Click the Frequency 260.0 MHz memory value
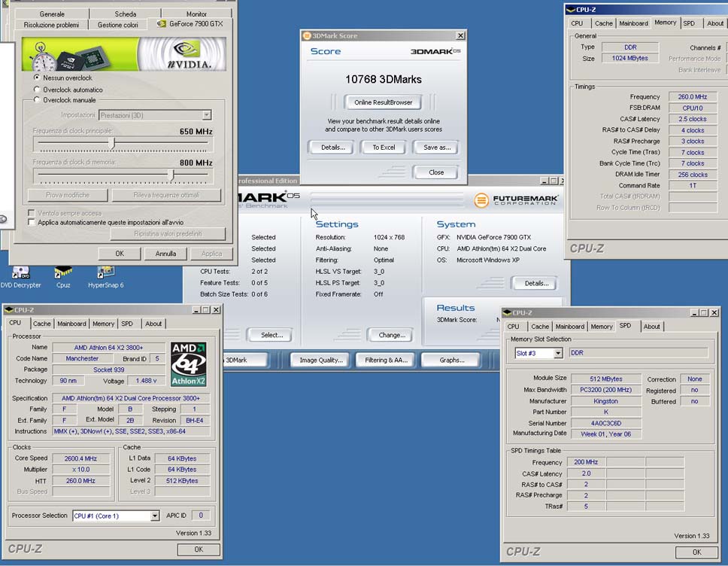The width and height of the screenshot is (728, 566). click(692, 96)
